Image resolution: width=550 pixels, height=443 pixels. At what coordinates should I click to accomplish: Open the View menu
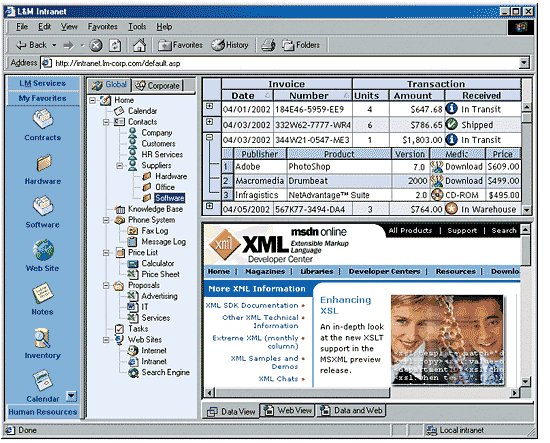coord(69,27)
